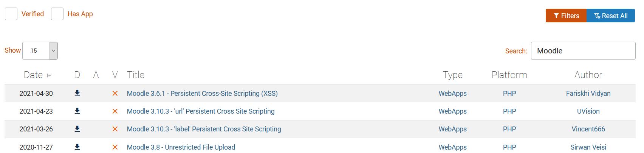Click unverified X icon for Moodle 3.8
Image resolution: width=644 pixels, height=153 pixels.
click(115, 147)
